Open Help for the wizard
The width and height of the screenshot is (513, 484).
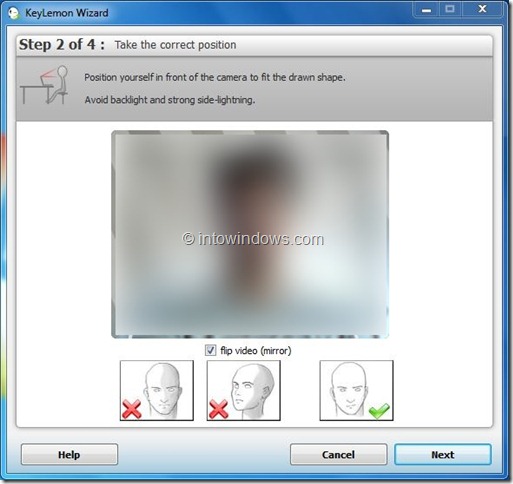[x=69, y=454]
